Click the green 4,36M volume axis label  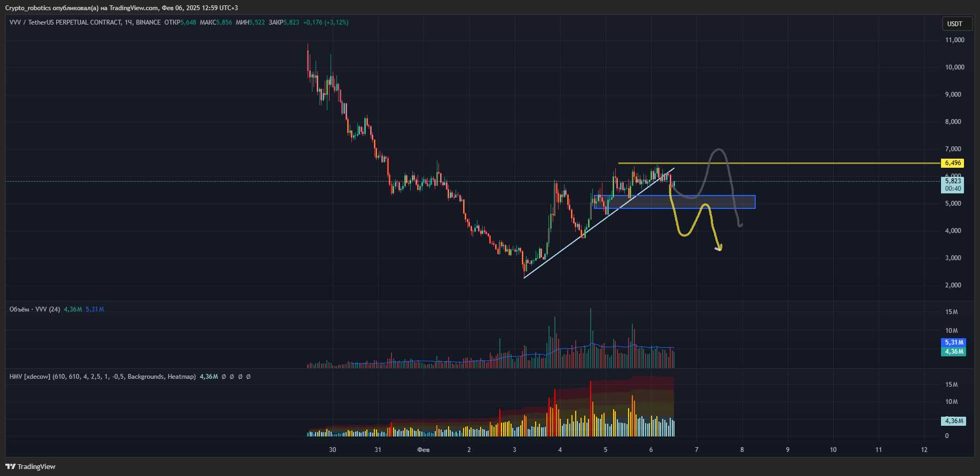click(x=953, y=352)
